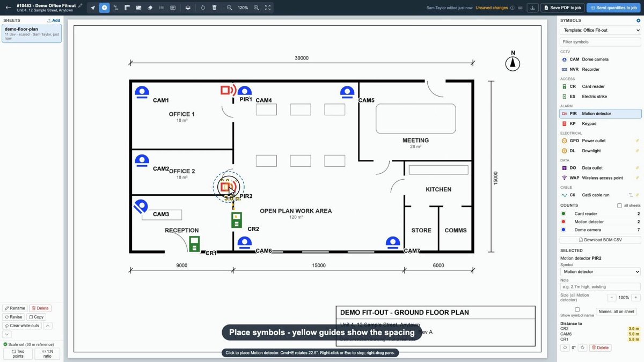Pick the white-out rectangle tool
This screenshot has width=644, height=362.
[138, 8]
